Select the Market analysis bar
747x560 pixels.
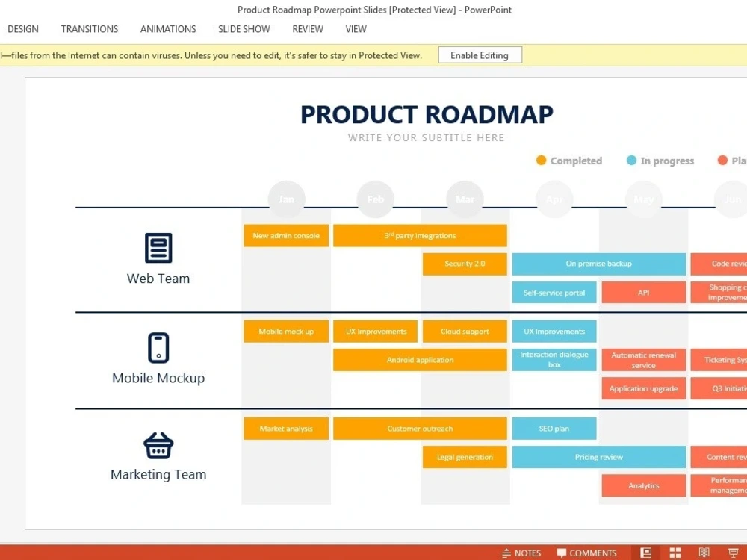coord(286,429)
